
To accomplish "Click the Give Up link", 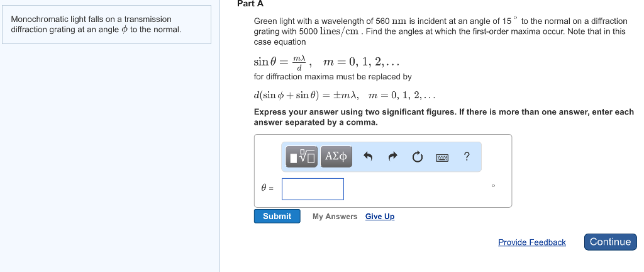I will click(380, 217).
